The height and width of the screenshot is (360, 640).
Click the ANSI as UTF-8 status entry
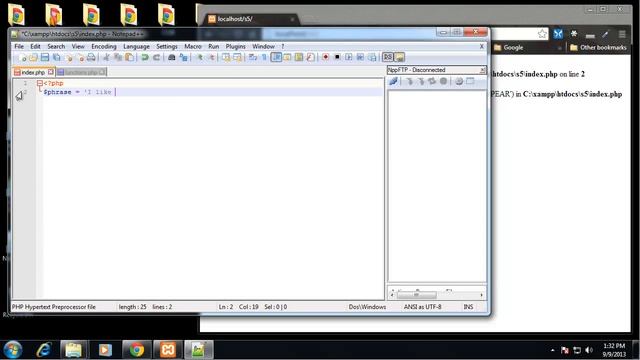point(422,307)
